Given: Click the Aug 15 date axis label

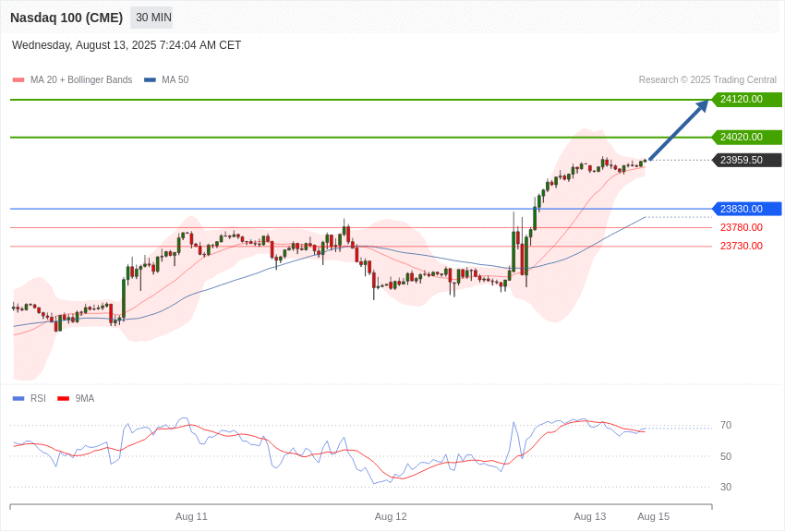Looking at the screenshot, I should (x=653, y=517).
